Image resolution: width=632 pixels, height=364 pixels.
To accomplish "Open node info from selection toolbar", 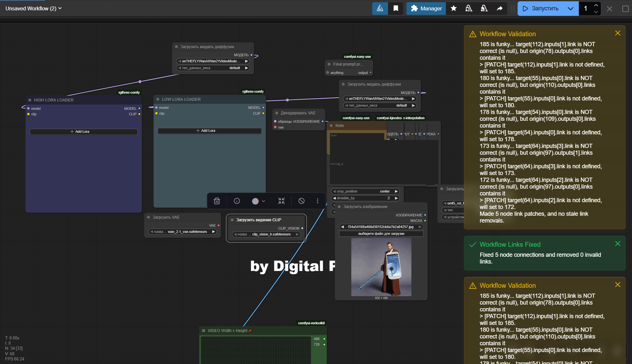I will [x=237, y=201].
